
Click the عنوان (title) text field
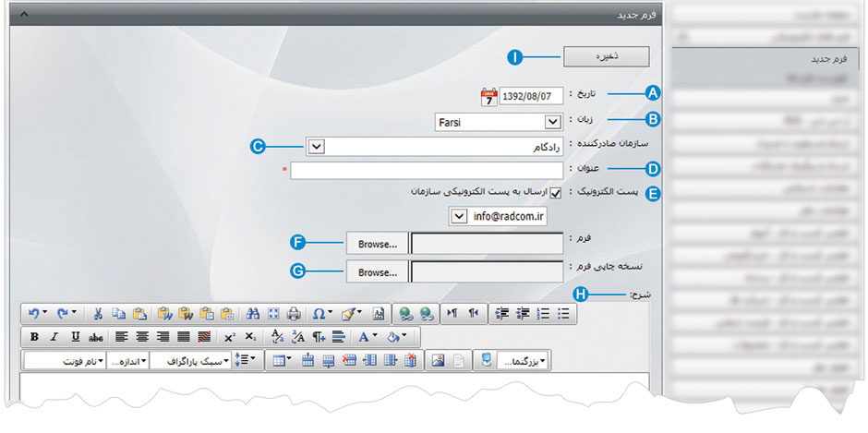coord(427,170)
